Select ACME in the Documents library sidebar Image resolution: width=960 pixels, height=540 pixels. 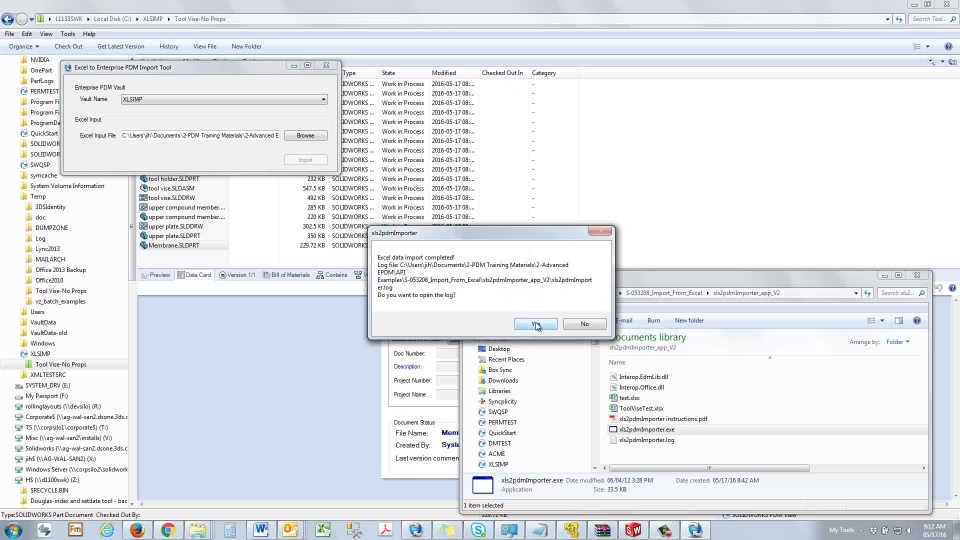tap(497, 454)
